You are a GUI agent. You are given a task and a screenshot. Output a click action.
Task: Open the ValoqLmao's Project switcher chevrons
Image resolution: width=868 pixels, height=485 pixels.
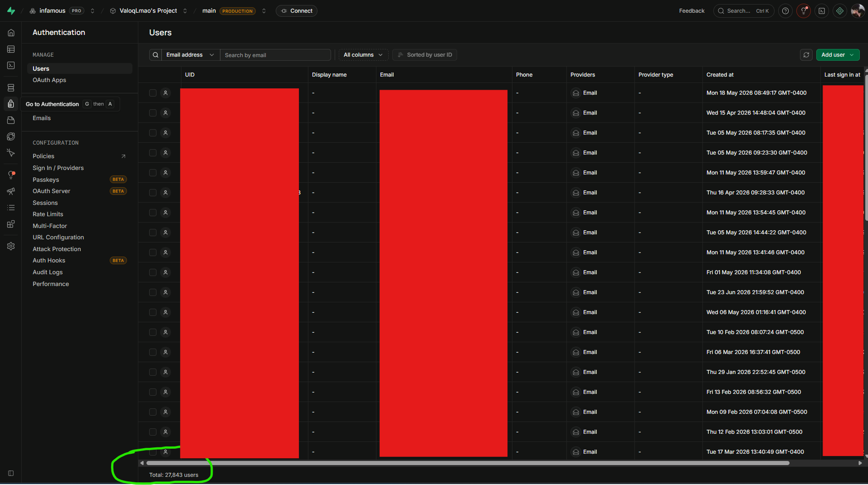point(185,11)
